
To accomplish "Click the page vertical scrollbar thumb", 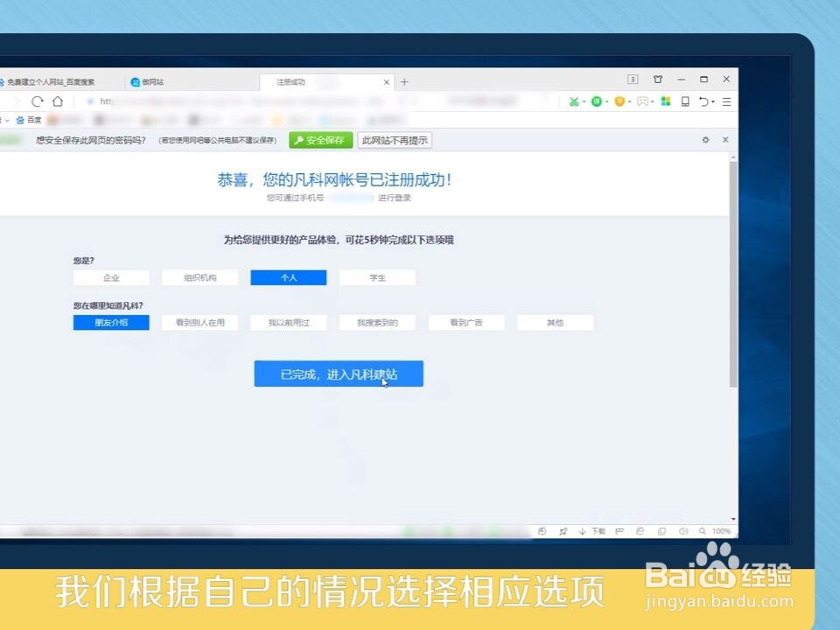I will (733, 273).
